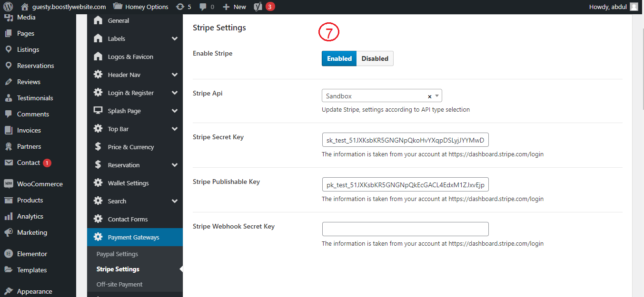The image size is (644, 297).
Task: Click in the Stripe Secret Key field
Action: pyautogui.click(x=406, y=140)
